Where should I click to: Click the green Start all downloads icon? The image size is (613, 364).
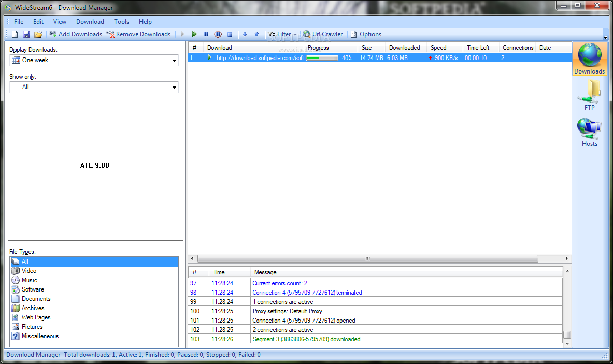point(194,34)
